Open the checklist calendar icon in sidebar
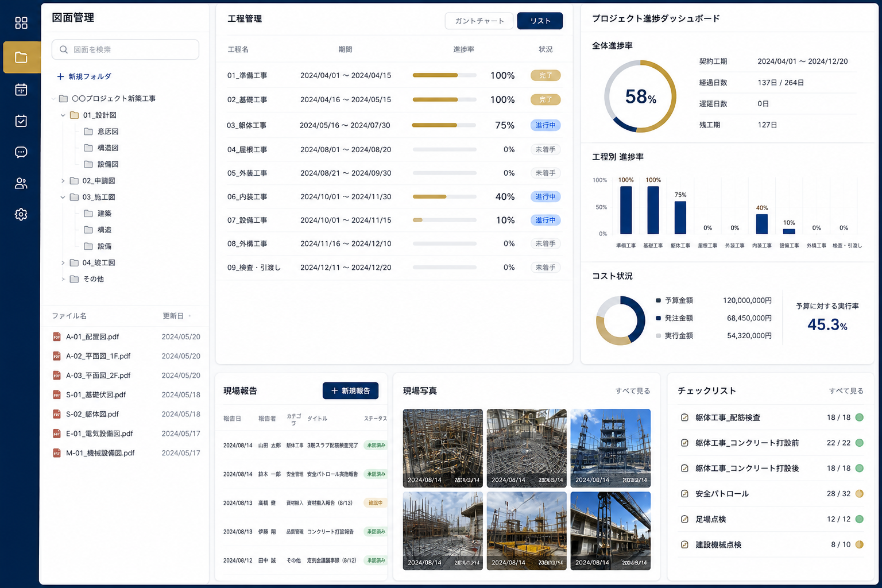This screenshot has width=882, height=588. coord(21,121)
